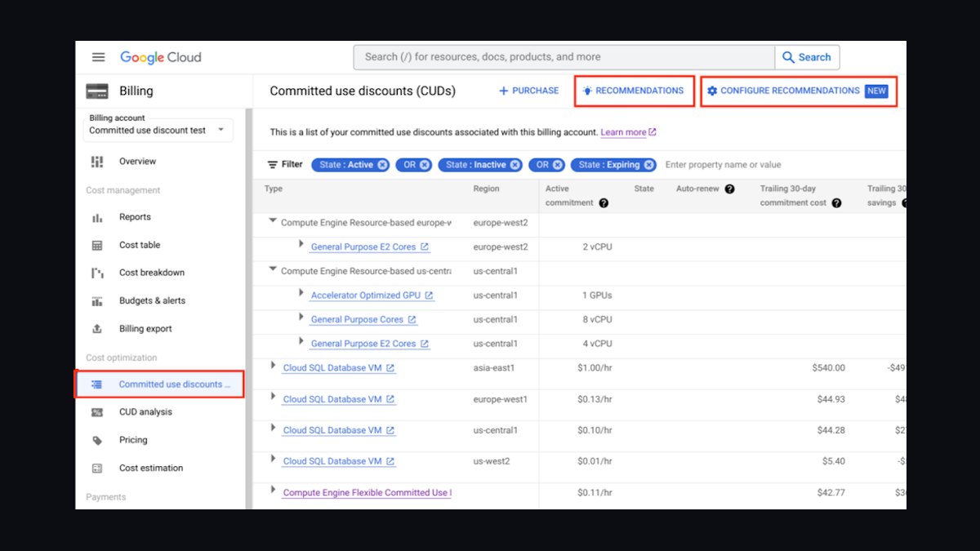Image resolution: width=980 pixels, height=551 pixels.
Task: Expand General Purpose E2 Cores us-central1 row
Action: pos(301,341)
